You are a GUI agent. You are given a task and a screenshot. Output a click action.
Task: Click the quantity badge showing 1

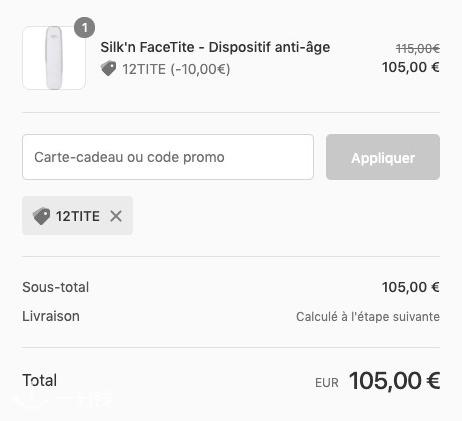(84, 28)
